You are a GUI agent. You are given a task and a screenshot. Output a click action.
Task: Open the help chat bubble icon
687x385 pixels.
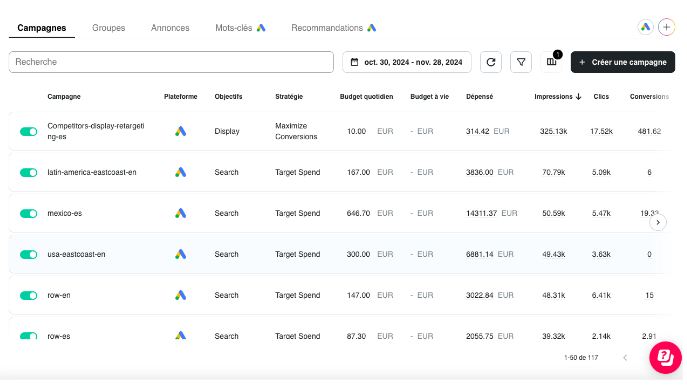[x=666, y=357]
